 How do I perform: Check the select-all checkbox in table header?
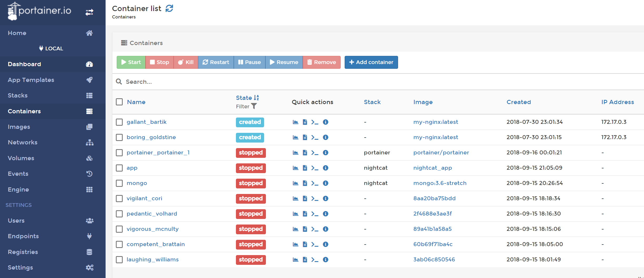(119, 102)
